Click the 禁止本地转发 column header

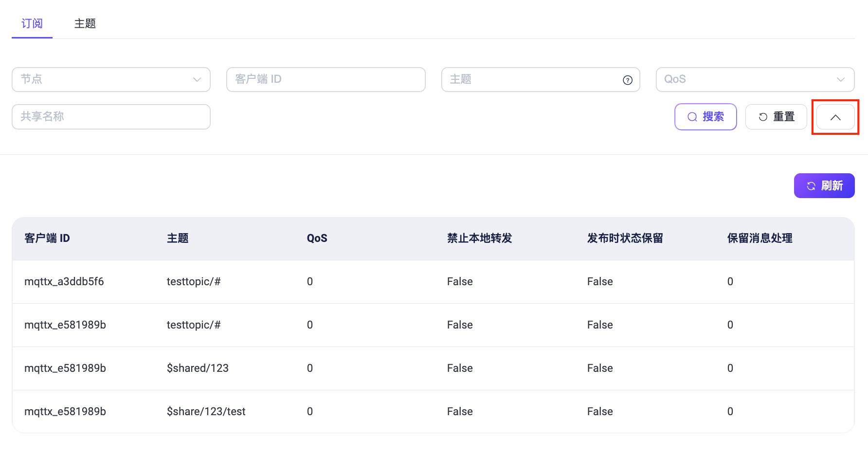(479, 238)
